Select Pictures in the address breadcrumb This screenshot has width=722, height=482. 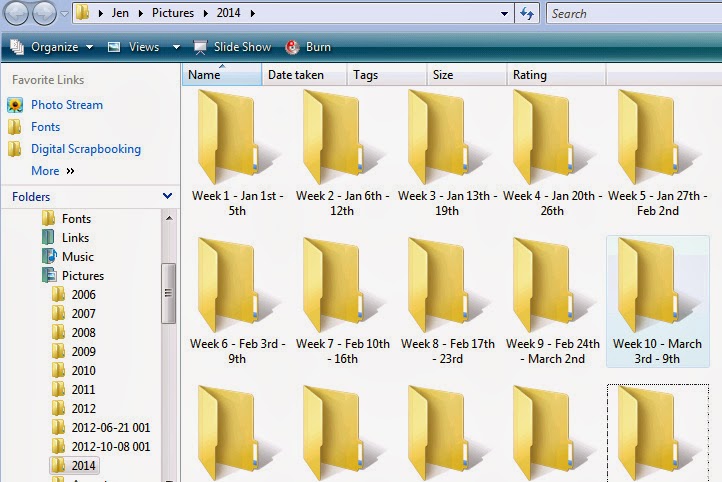(173, 13)
